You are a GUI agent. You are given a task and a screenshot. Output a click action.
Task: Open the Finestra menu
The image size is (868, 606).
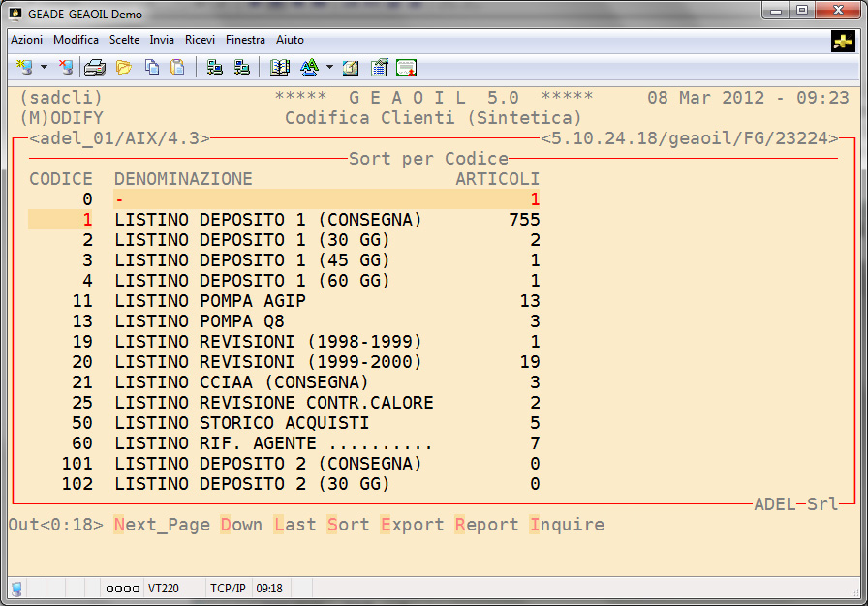(x=245, y=40)
